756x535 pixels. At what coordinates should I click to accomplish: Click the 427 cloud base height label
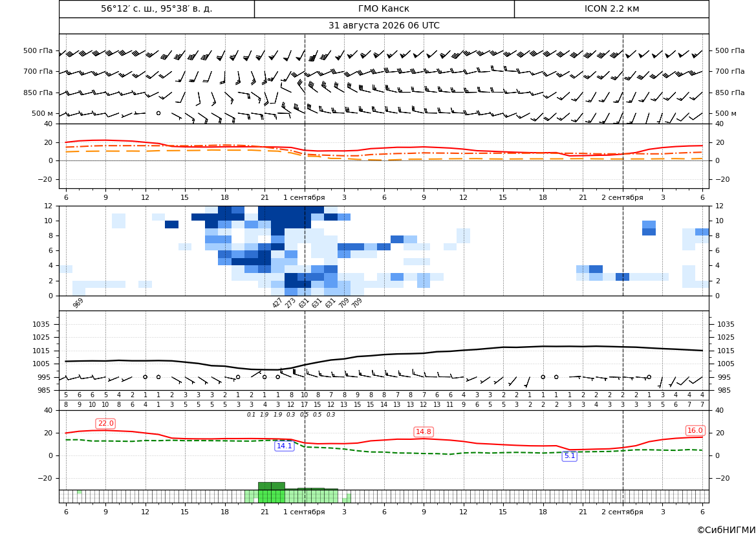pos(277,303)
